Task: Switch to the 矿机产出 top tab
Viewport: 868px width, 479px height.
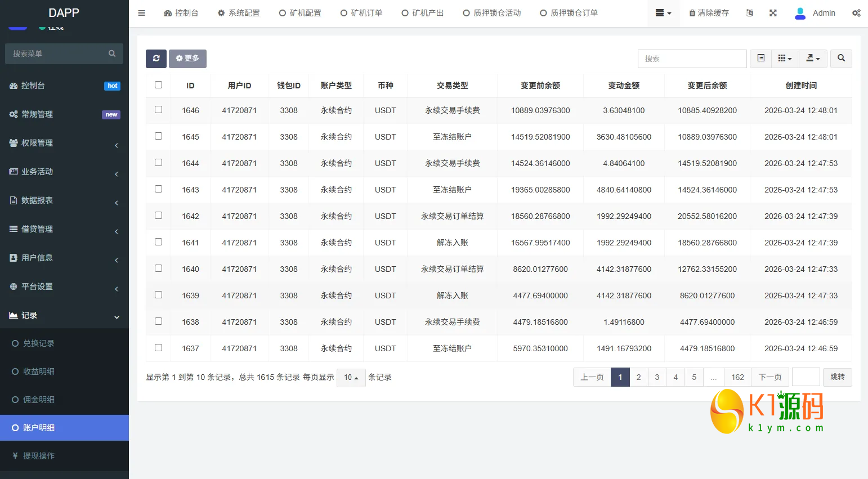Action: point(423,13)
